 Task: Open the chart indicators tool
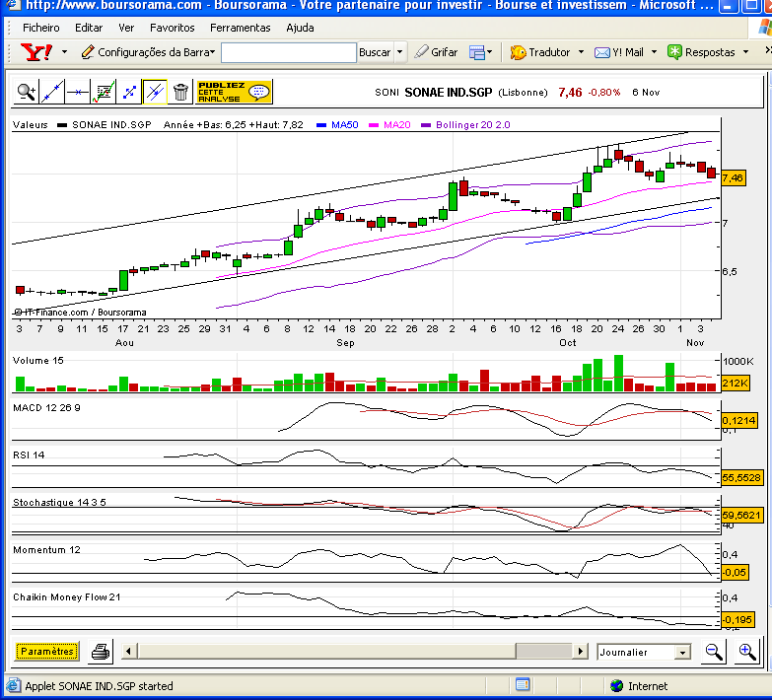[104, 92]
